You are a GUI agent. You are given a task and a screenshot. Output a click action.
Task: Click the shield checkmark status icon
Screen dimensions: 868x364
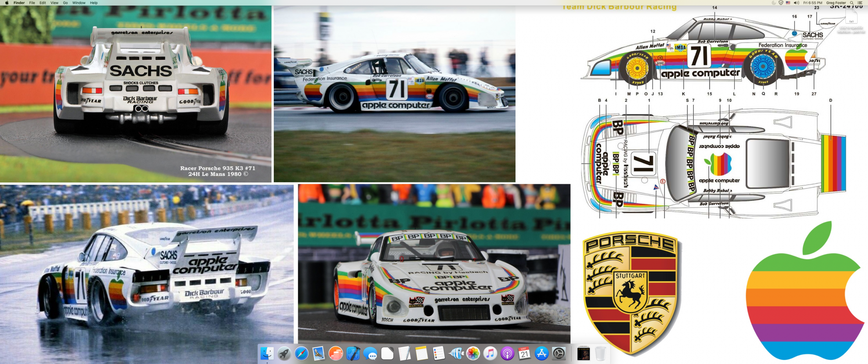781,3
